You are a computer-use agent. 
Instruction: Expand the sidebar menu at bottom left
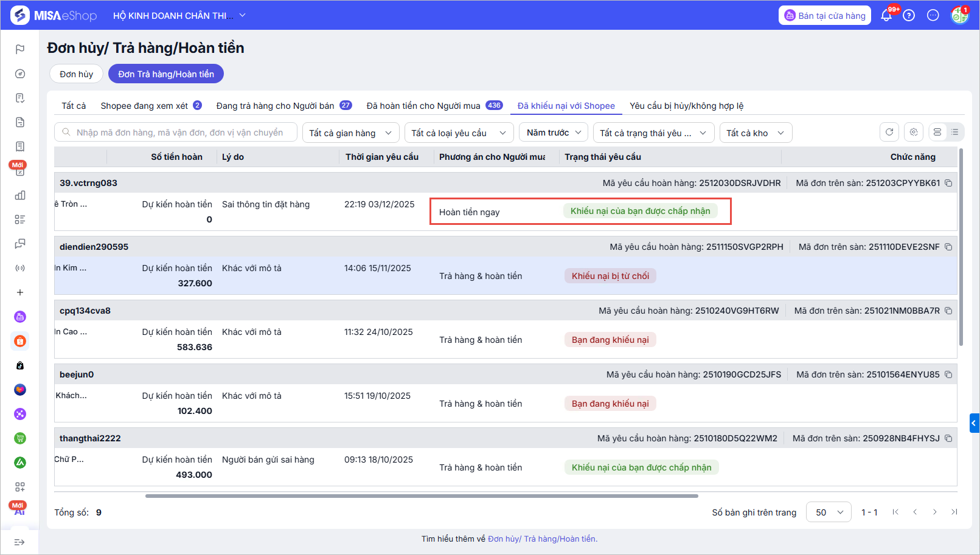(19, 542)
